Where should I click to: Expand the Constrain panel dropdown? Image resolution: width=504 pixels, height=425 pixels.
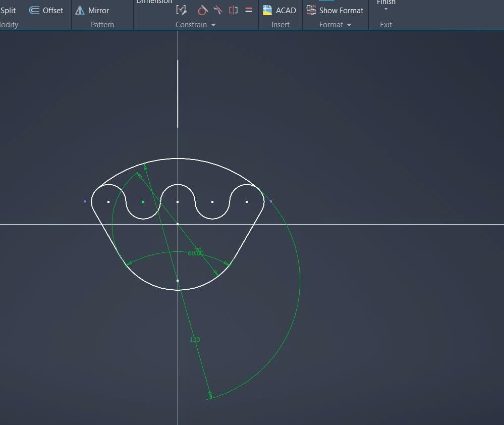point(213,25)
